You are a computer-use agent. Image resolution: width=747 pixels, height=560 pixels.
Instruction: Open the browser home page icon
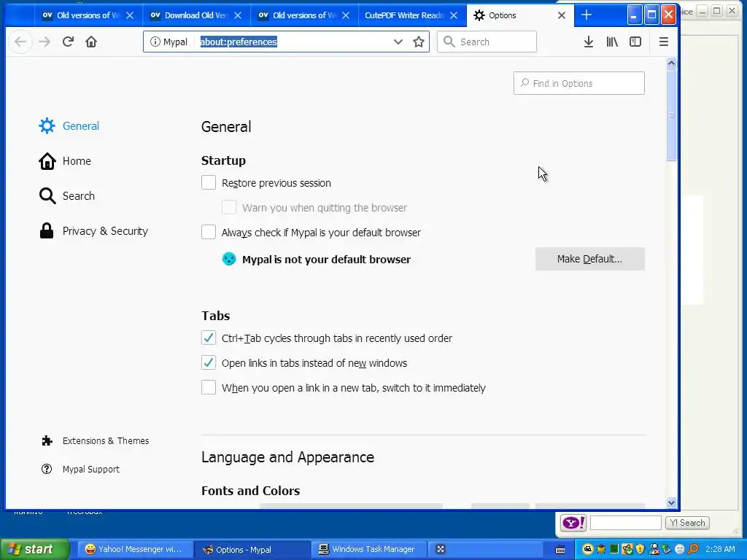coord(91,42)
